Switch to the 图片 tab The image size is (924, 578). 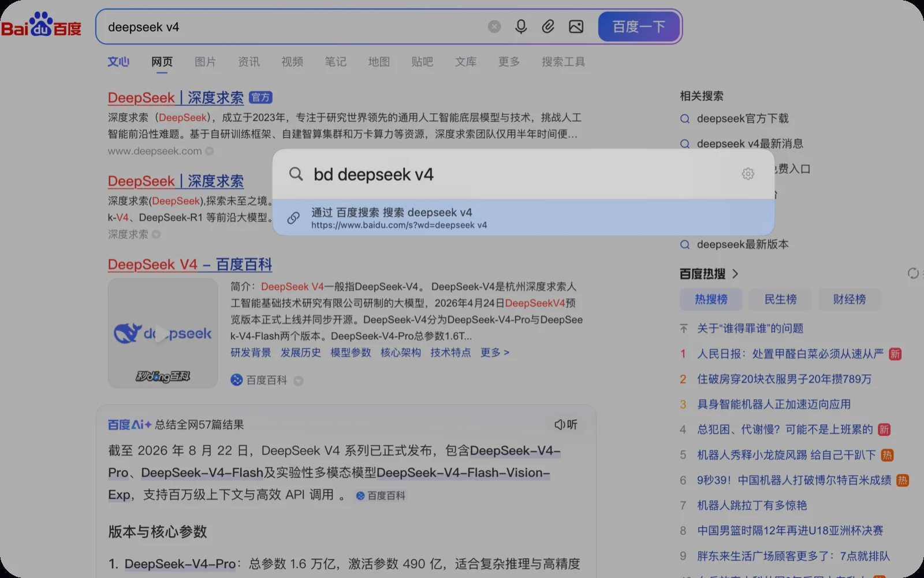coord(205,62)
